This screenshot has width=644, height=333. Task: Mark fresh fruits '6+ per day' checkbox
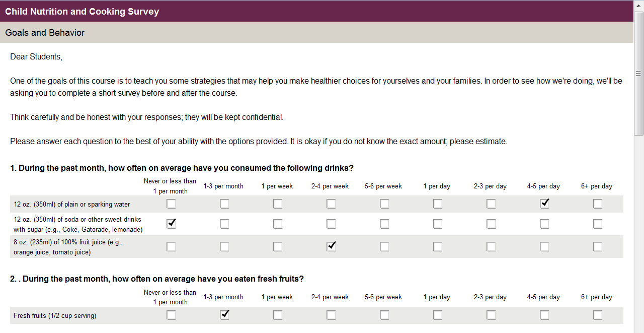pyautogui.click(x=598, y=315)
